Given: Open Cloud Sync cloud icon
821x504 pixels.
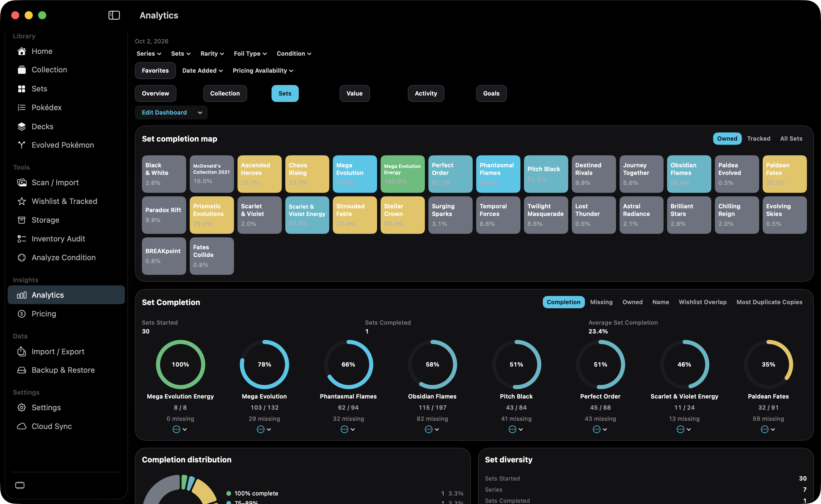Looking at the screenshot, I should pos(22,426).
